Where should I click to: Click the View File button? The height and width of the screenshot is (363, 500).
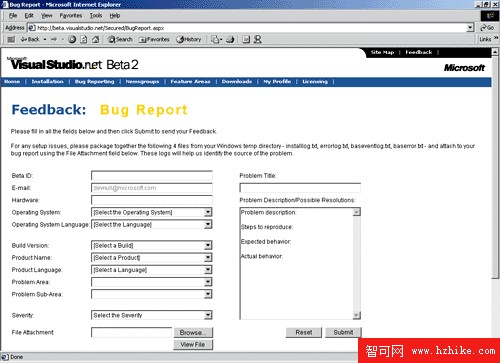click(193, 345)
